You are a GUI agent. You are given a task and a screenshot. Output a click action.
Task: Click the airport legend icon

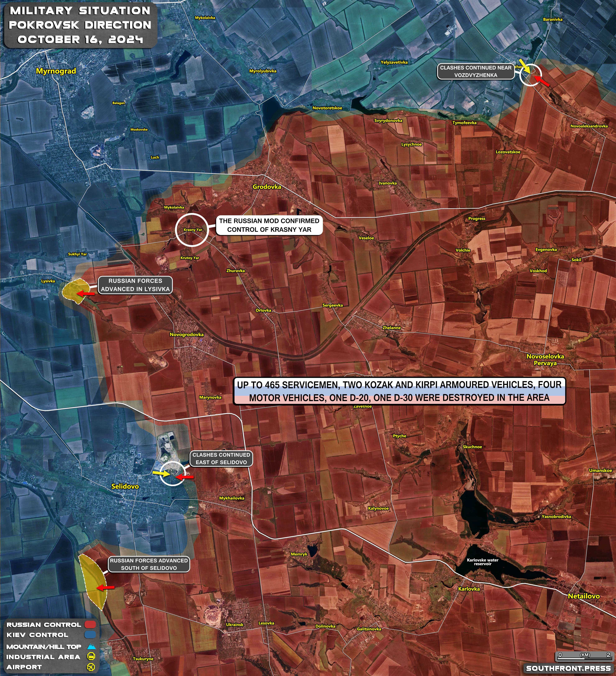click(91, 667)
